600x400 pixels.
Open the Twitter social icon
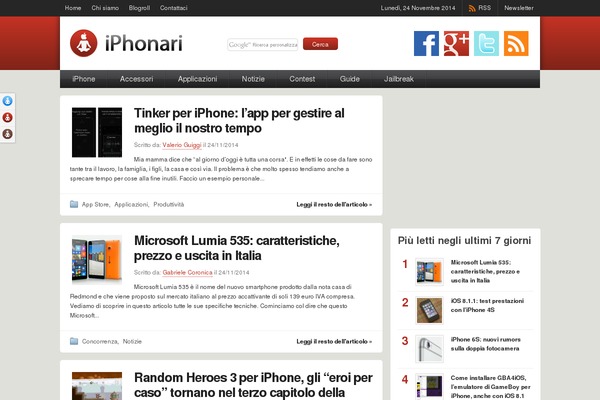tap(486, 43)
